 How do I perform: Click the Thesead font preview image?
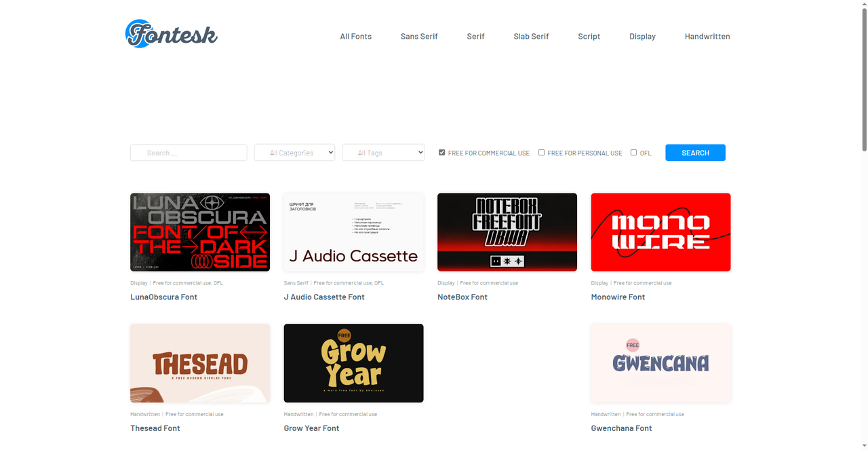point(200,363)
